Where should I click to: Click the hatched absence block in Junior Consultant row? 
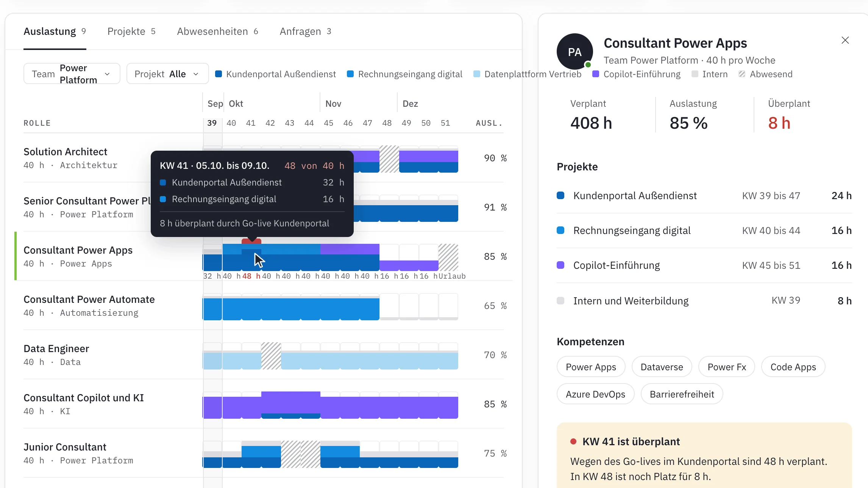[301, 454]
